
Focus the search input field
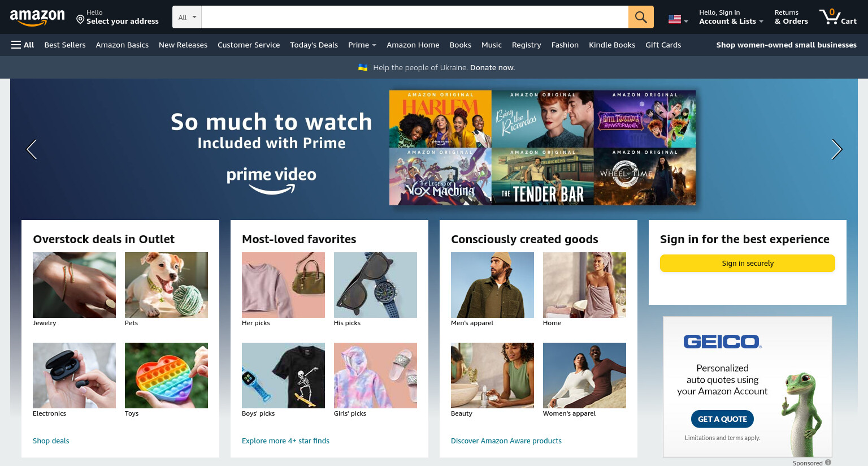click(x=415, y=17)
